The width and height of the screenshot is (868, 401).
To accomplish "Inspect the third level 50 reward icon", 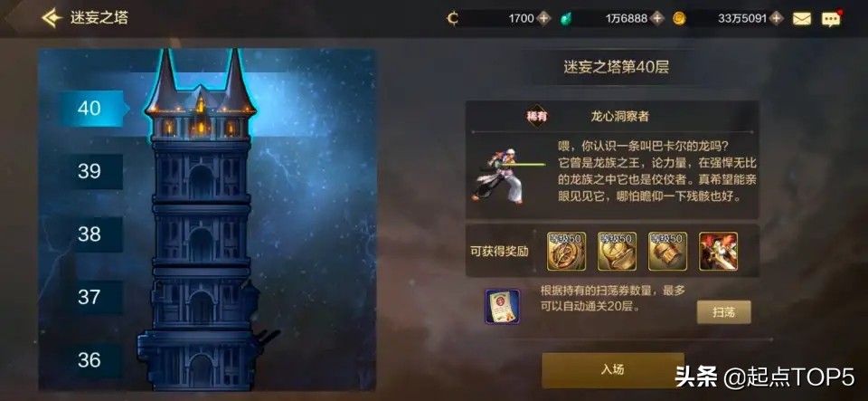I will click(667, 251).
